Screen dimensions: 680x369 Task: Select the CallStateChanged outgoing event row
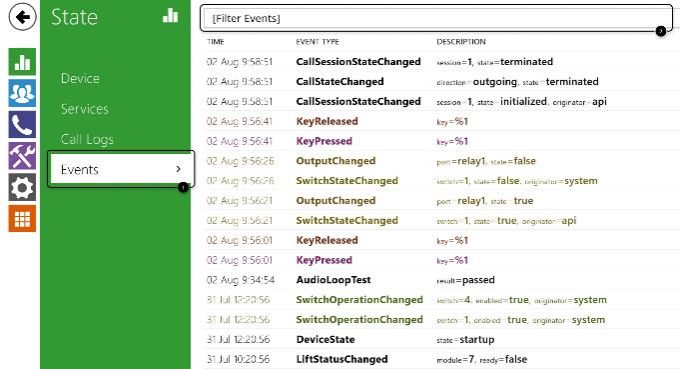[x=441, y=82]
